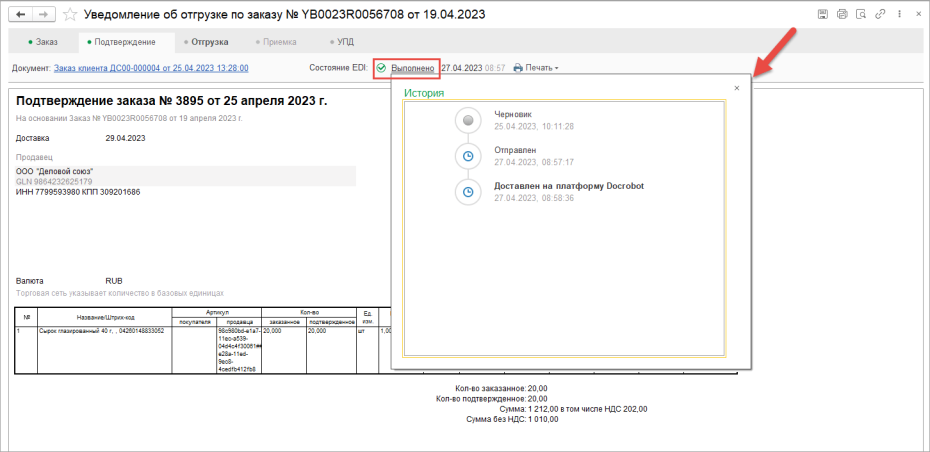The height and width of the screenshot is (452, 930).
Task: Open the print preview icon
Action: pos(860,14)
